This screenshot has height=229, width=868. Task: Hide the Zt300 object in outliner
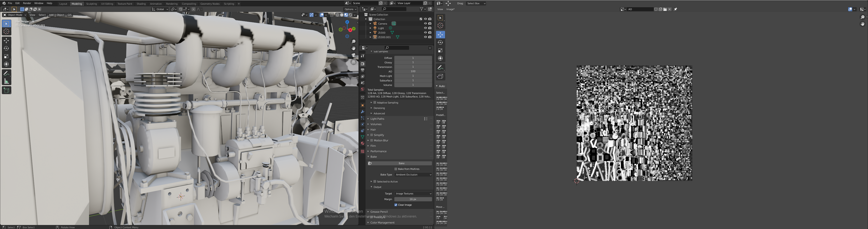[x=425, y=33]
